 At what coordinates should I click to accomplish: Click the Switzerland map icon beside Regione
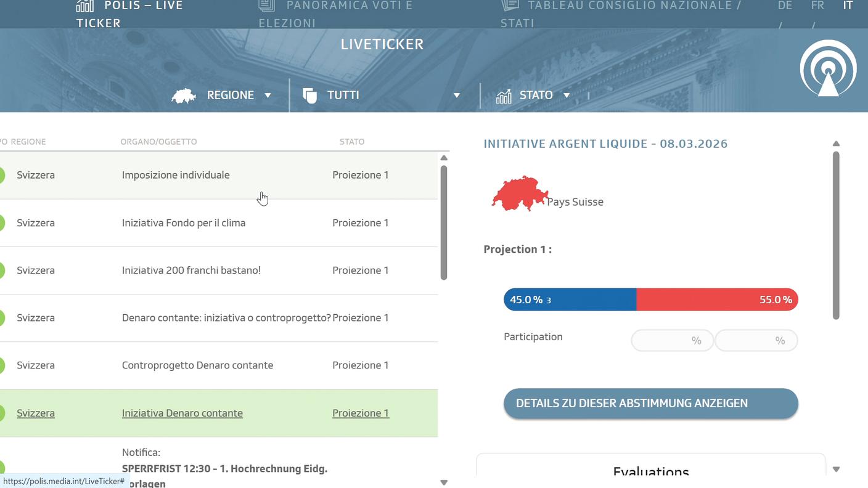tap(184, 96)
